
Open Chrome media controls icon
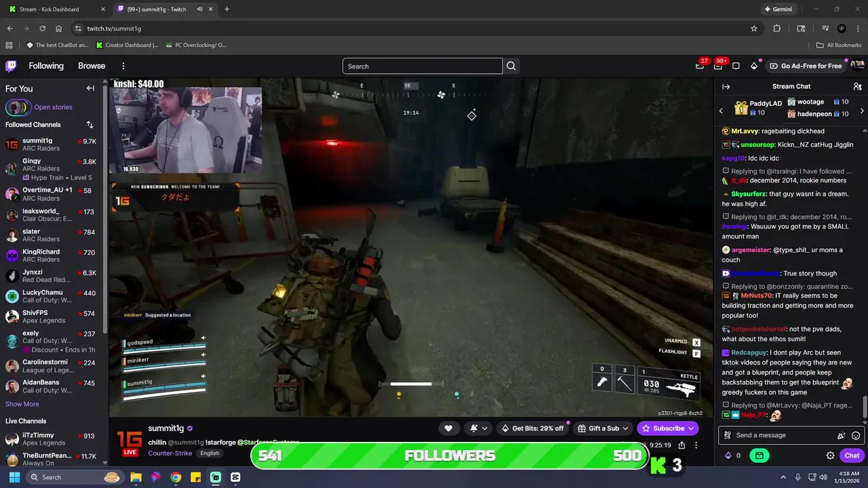[825, 28]
